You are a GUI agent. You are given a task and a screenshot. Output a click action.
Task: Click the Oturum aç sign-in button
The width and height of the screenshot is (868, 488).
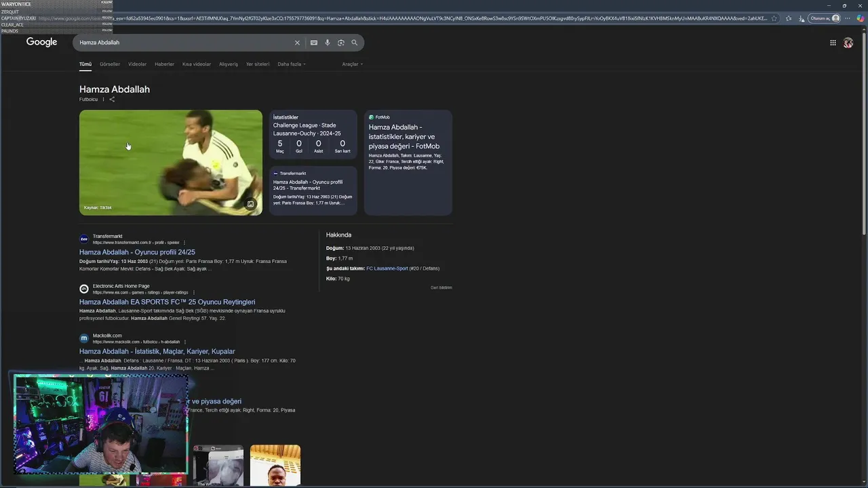click(825, 18)
